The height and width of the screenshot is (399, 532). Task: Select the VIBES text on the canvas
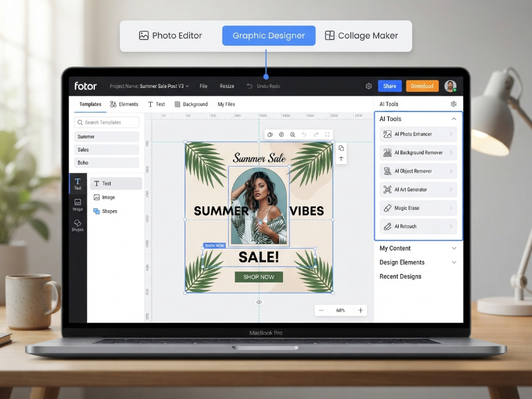click(x=307, y=211)
